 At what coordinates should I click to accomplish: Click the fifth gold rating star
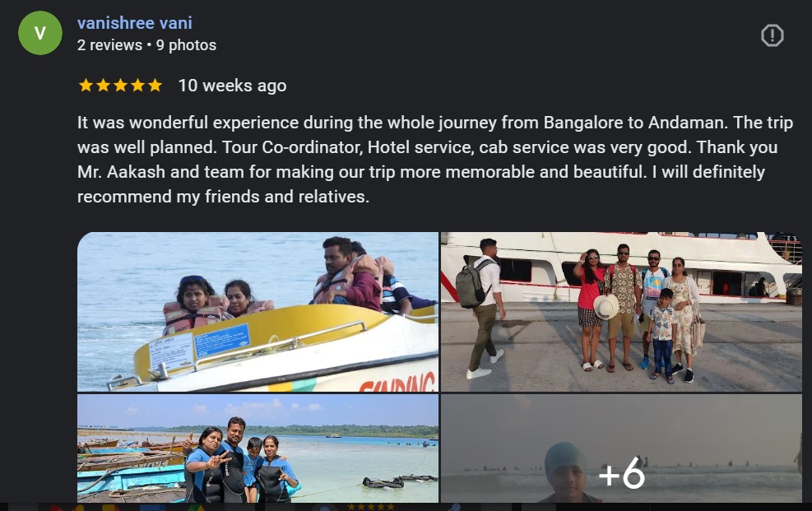(155, 85)
